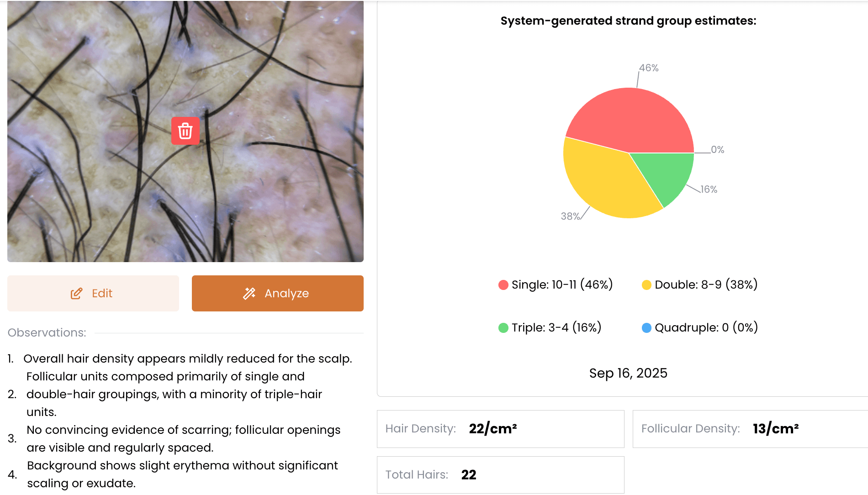The width and height of the screenshot is (868, 495).
Task: Click the Total Hairs 22 card
Action: [x=500, y=475]
